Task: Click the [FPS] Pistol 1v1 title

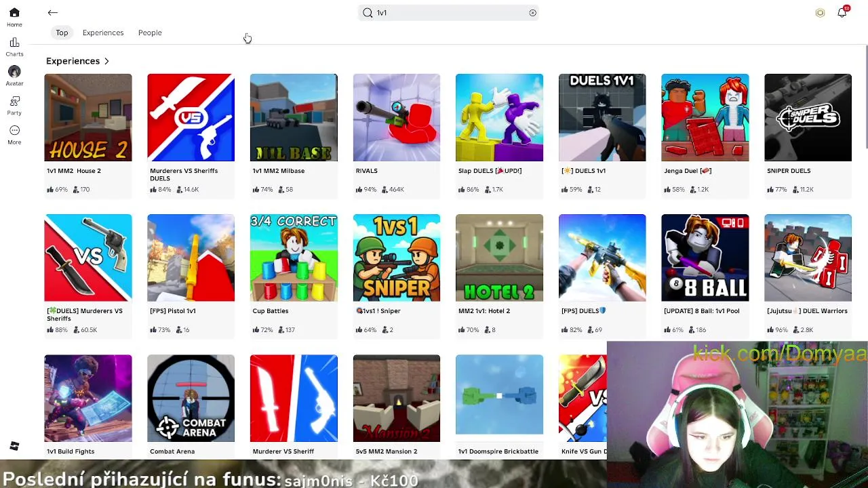Action: (x=173, y=311)
